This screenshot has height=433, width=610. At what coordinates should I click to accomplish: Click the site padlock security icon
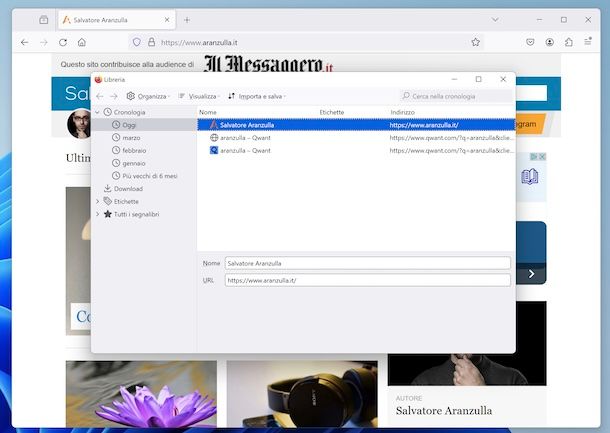(x=151, y=42)
